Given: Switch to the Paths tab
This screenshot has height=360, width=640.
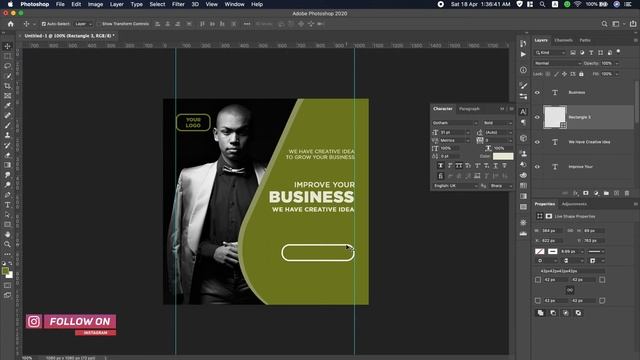Looking at the screenshot, I should (x=585, y=40).
